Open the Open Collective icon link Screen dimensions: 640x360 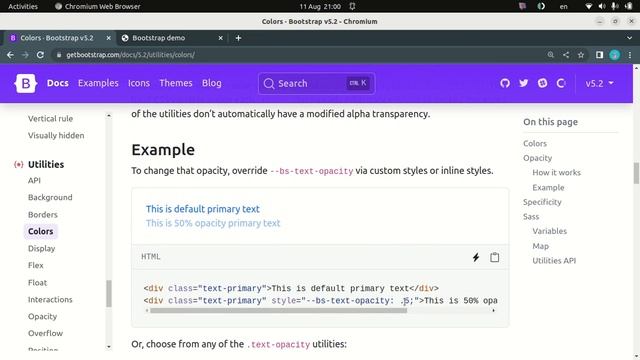(561, 83)
